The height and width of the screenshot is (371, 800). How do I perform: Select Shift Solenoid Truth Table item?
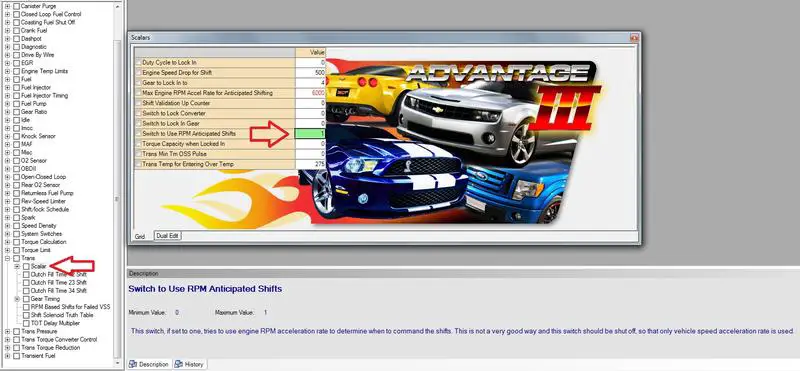(x=62, y=315)
